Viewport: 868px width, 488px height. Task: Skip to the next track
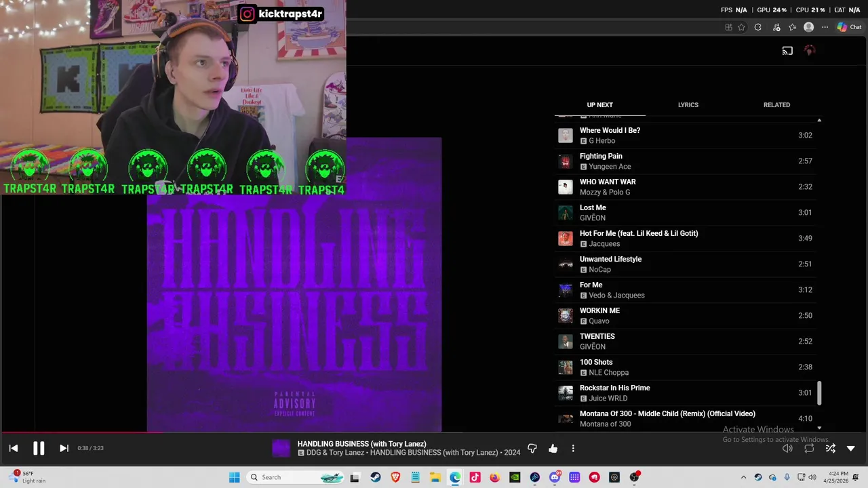pos(64,448)
